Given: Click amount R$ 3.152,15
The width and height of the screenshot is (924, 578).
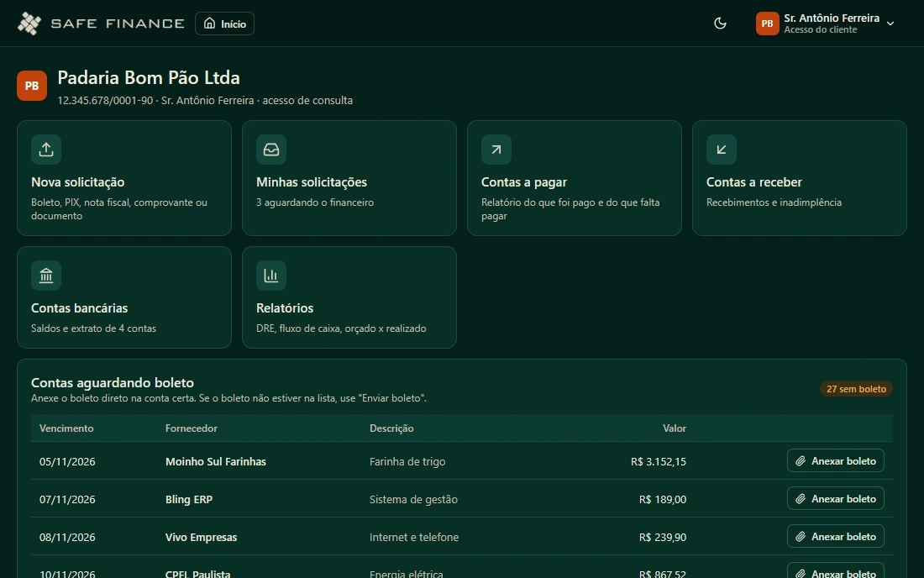Looking at the screenshot, I should click(x=659, y=461).
